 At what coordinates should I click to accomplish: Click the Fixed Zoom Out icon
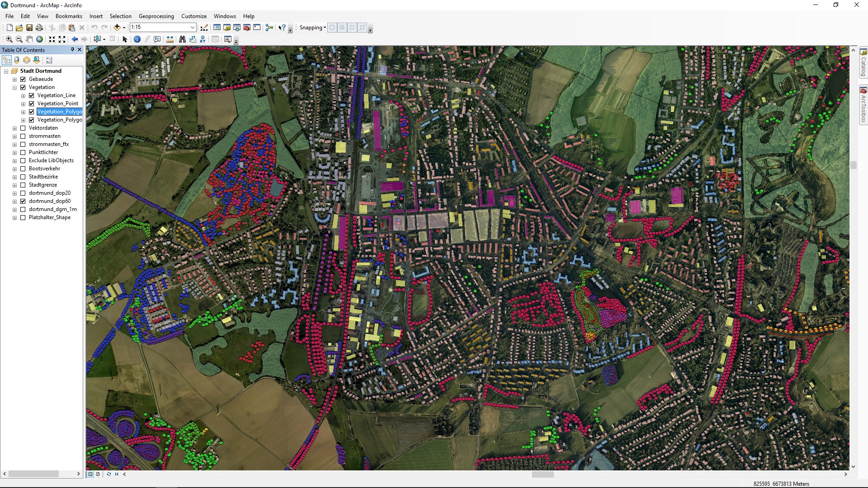coord(62,39)
